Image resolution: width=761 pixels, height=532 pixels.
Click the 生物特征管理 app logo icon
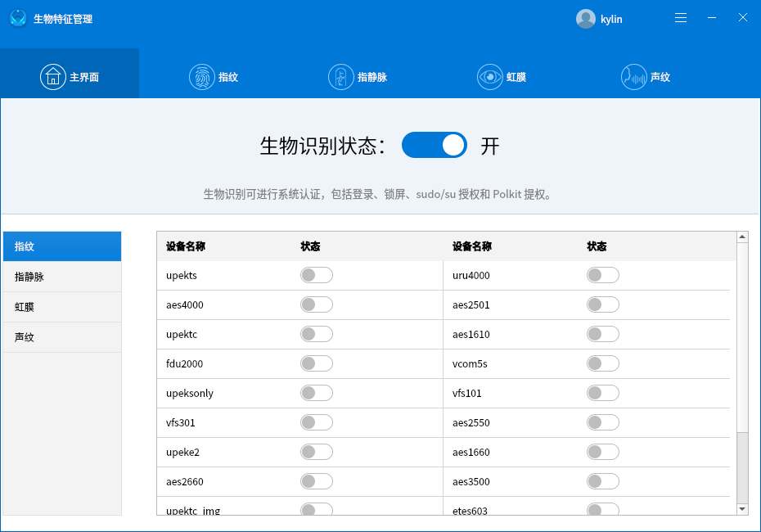18,17
